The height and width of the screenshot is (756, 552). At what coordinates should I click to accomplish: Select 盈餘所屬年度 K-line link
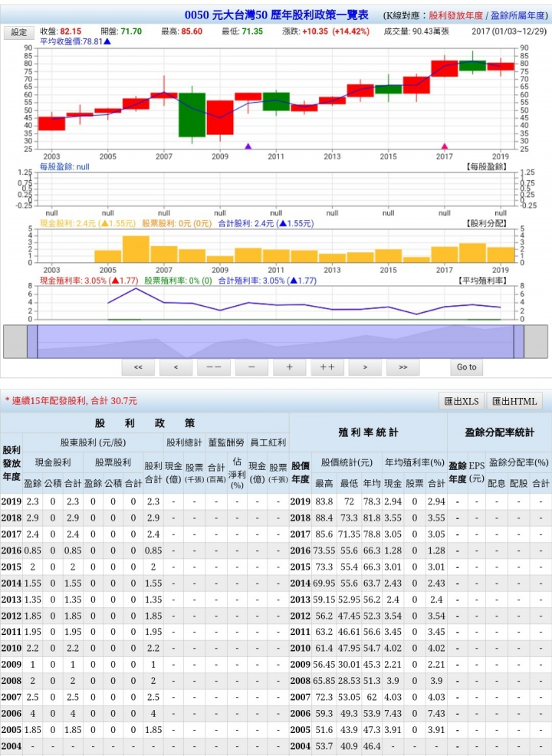click(x=519, y=15)
